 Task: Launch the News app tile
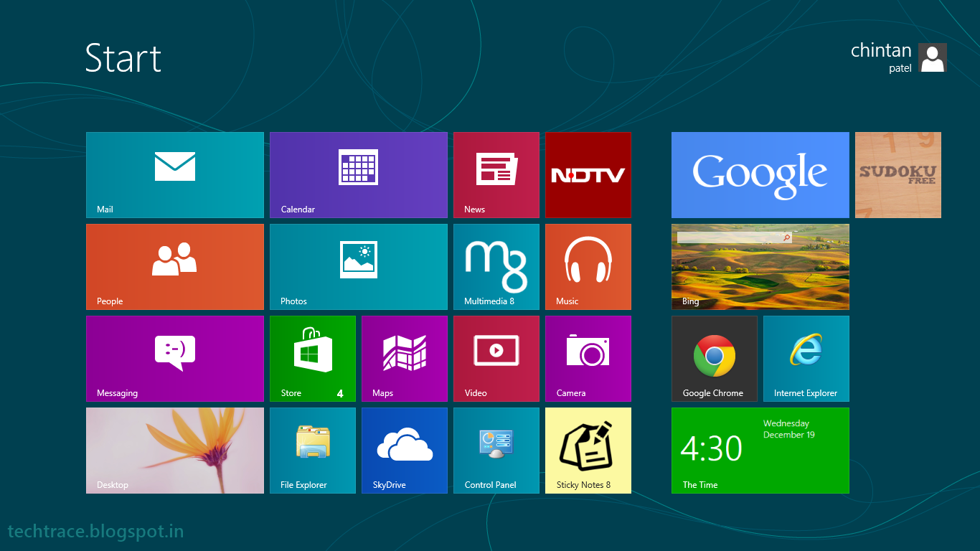(x=496, y=175)
